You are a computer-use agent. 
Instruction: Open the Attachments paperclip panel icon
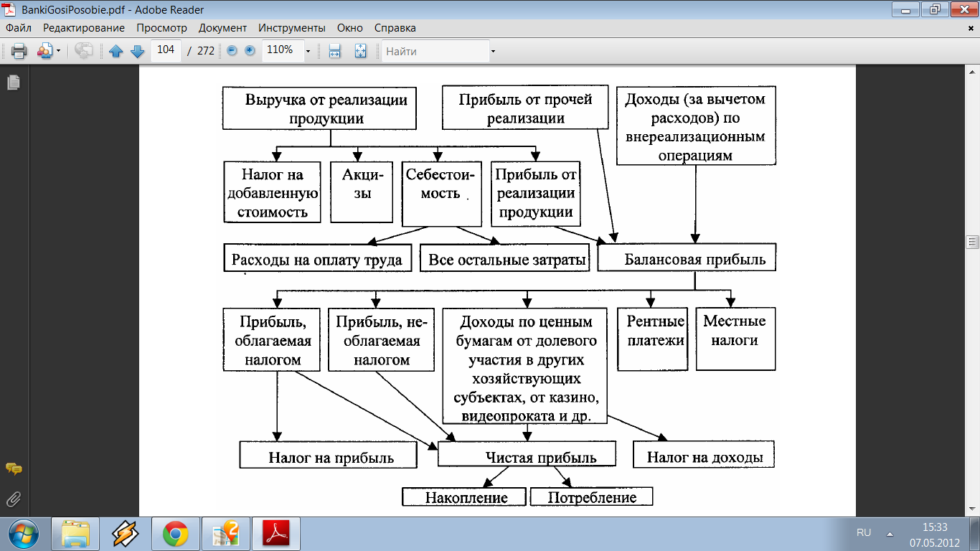click(x=14, y=499)
